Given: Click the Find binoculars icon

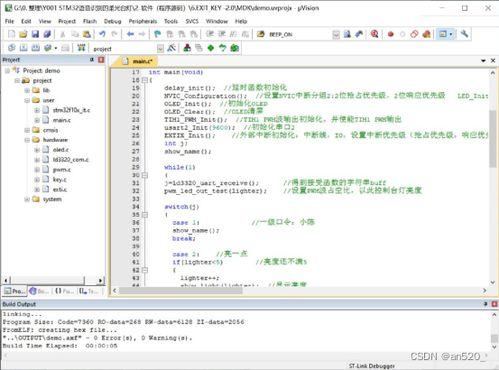Looking at the screenshot, I should tap(347, 34).
